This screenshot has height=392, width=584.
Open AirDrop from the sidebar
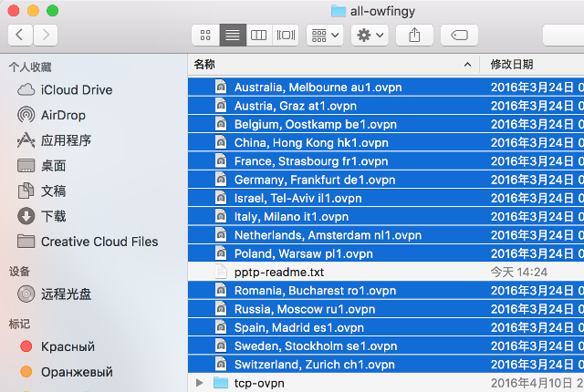point(63,115)
